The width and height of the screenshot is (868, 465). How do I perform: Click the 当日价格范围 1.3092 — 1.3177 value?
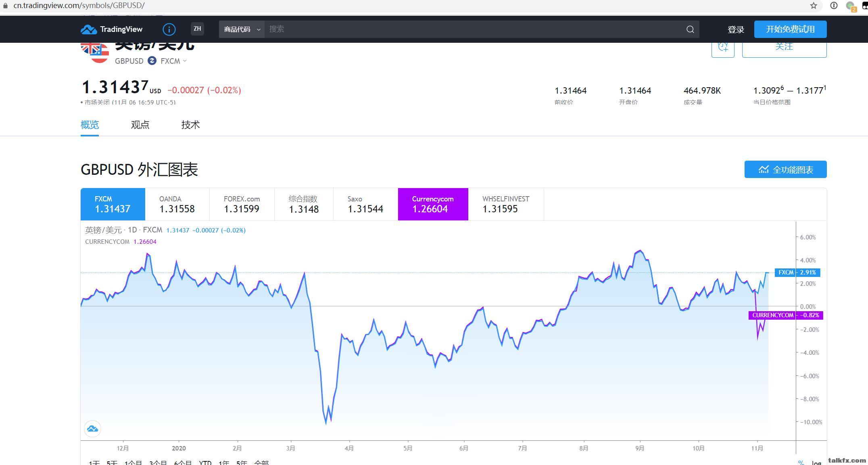click(x=790, y=90)
